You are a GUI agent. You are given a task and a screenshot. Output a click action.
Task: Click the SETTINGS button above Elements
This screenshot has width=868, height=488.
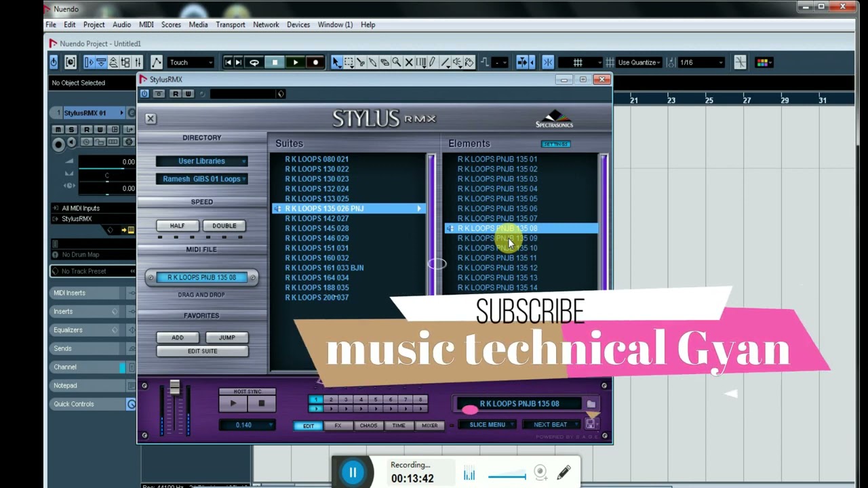(x=555, y=144)
